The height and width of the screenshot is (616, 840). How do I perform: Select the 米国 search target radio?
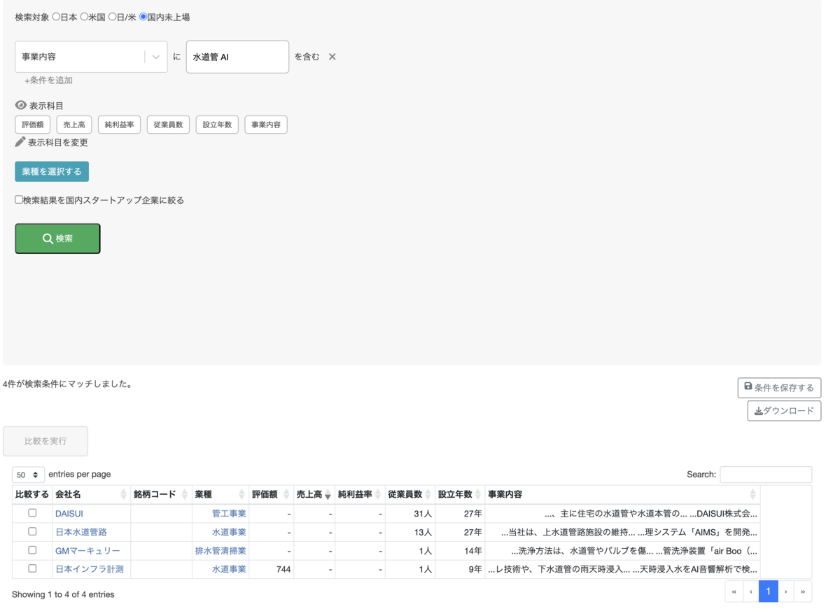pyautogui.click(x=84, y=17)
